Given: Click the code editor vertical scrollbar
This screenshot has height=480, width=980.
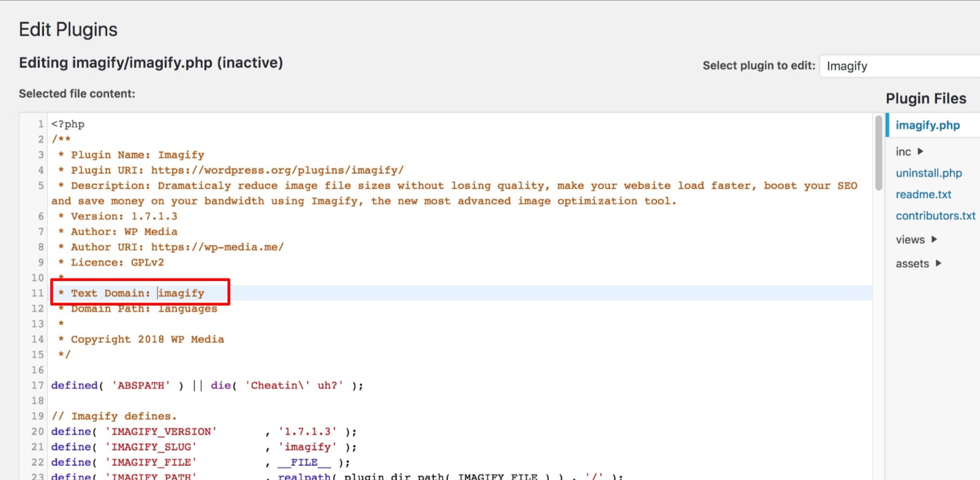Looking at the screenshot, I should click(x=879, y=153).
